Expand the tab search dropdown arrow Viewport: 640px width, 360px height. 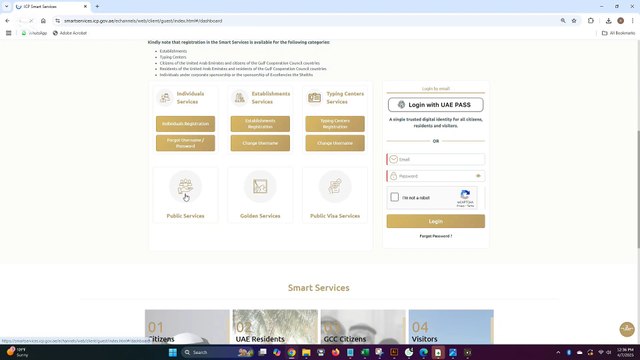tap(7, 7)
